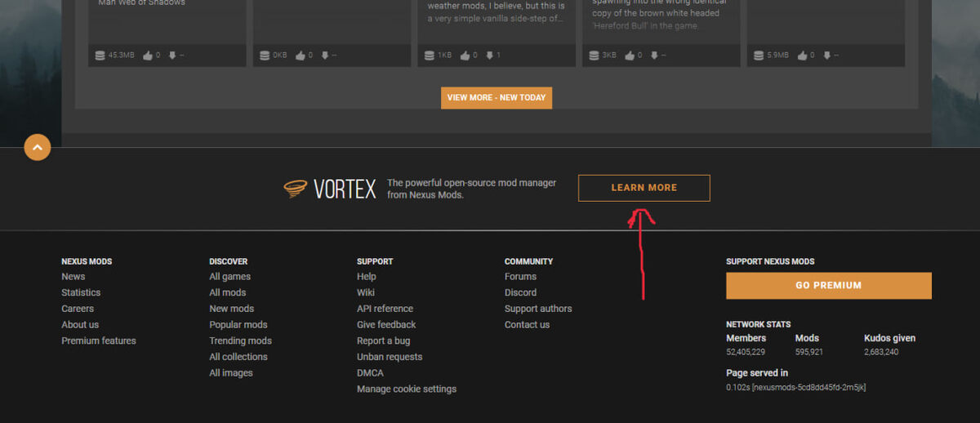
Task: Click the 'NETWORK STATS' heading
Action: [759, 324]
